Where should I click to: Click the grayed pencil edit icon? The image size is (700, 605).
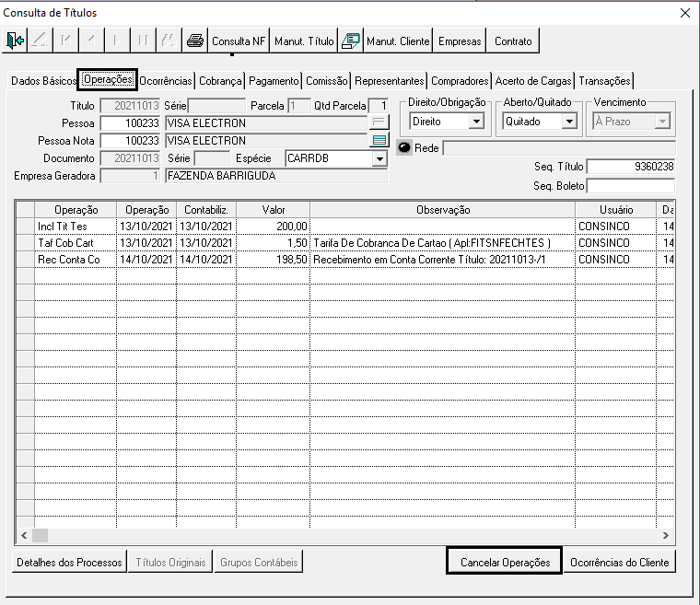click(x=41, y=41)
